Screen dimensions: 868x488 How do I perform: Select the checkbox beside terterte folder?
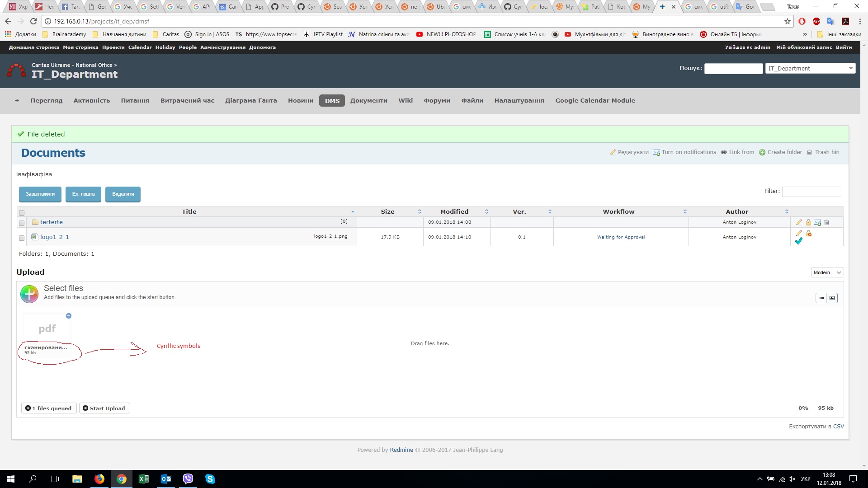click(21, 223)
